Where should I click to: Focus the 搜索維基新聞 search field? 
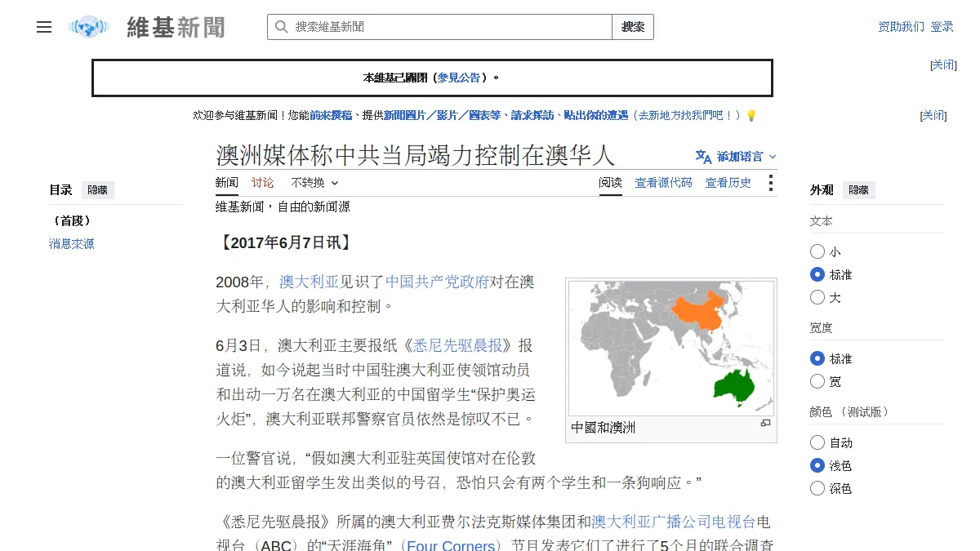tap(439, 27)
